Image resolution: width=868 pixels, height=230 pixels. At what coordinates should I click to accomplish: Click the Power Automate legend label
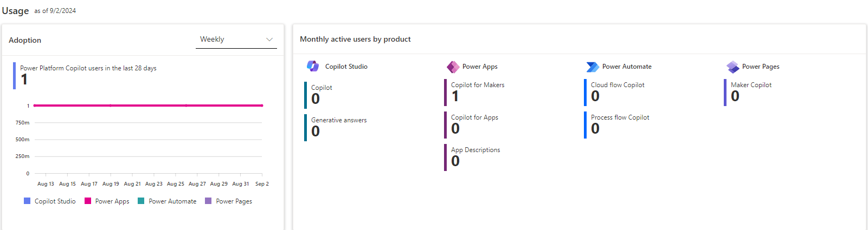[x=172, y=201]
